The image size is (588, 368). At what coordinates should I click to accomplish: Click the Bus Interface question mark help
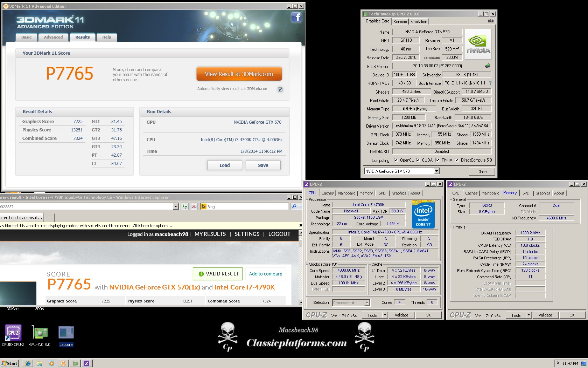[490, 83]
